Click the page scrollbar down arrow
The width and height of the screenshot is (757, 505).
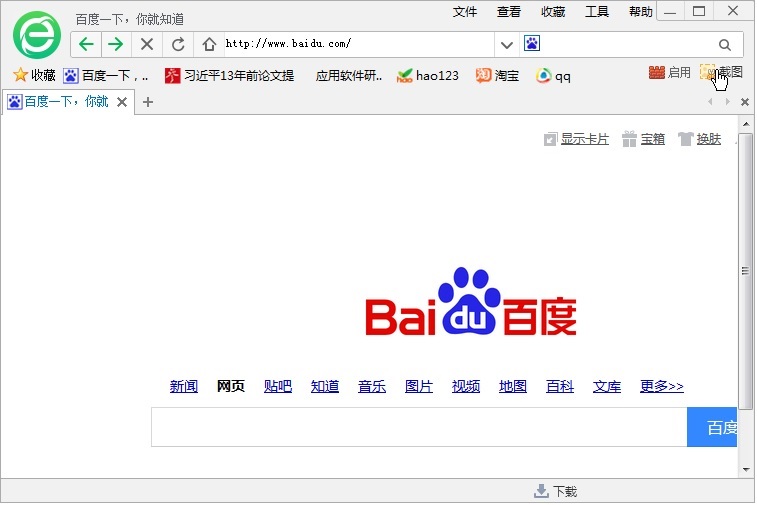click(x=746, y=470)
